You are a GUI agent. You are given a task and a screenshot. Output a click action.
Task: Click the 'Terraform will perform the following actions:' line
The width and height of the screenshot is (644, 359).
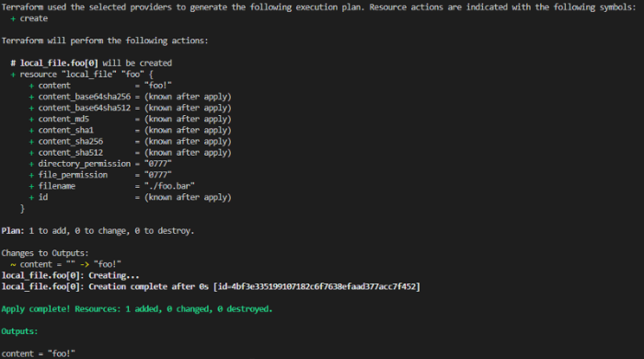105,41
